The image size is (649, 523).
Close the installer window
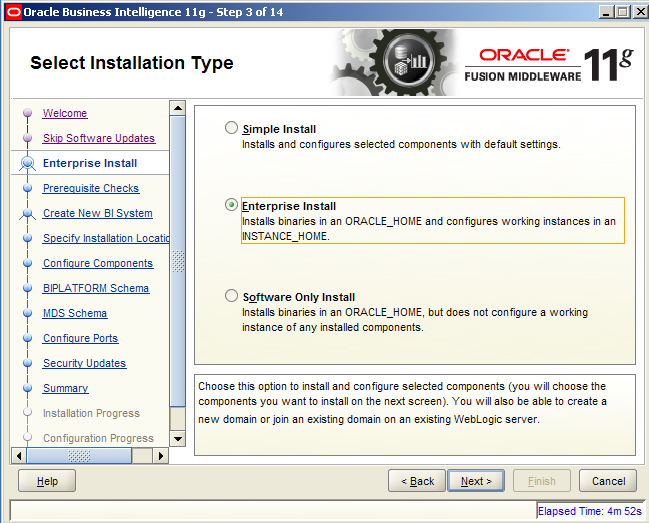point(639,12)
